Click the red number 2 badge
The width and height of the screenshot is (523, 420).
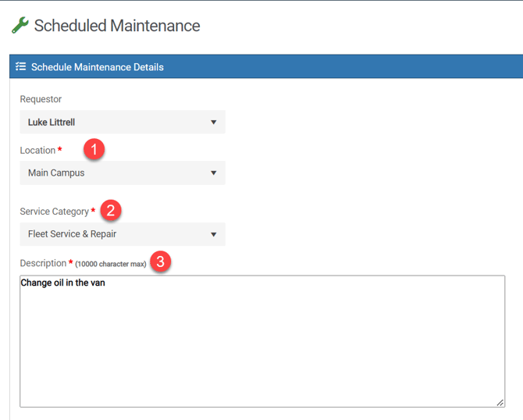pyautogui.click(x=110, y=210)
